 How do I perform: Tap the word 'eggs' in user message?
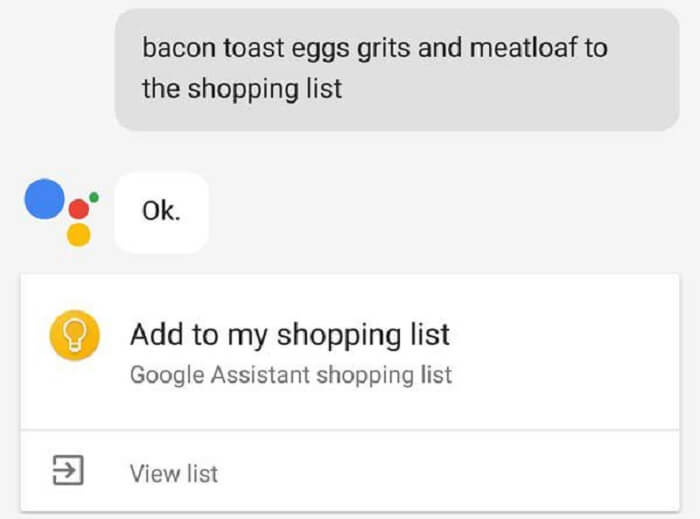click(320, 49)
